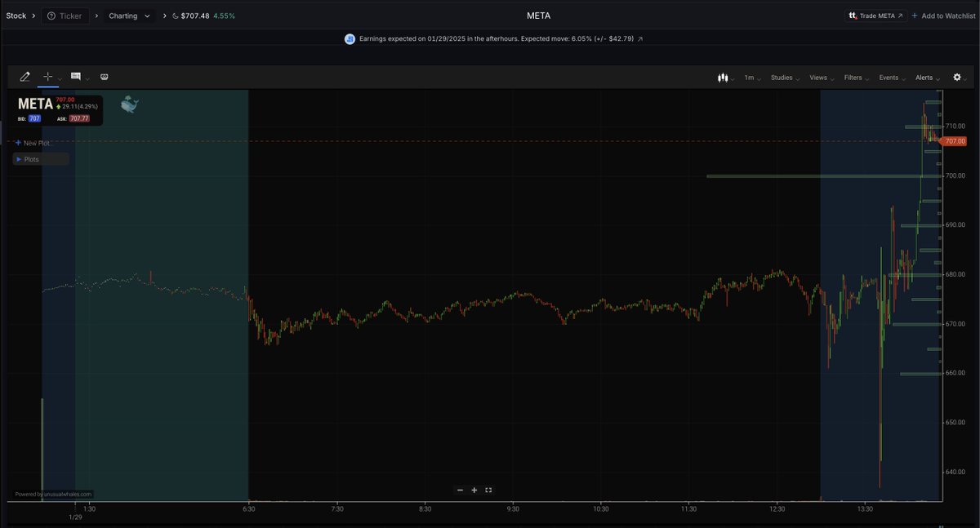This screenshot has width=980, height=528.
Task: Select the annotation comment tool
Action: click(x=75, y=77)
